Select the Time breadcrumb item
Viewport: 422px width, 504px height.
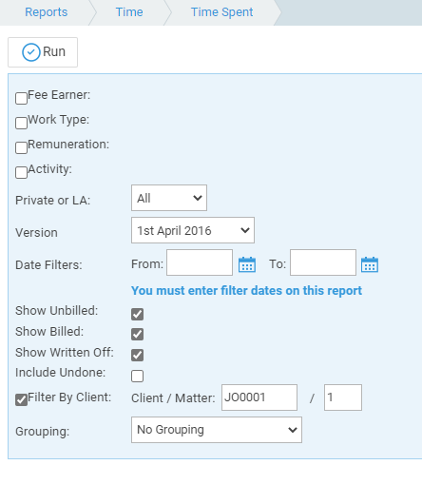[x=129, y=12]
